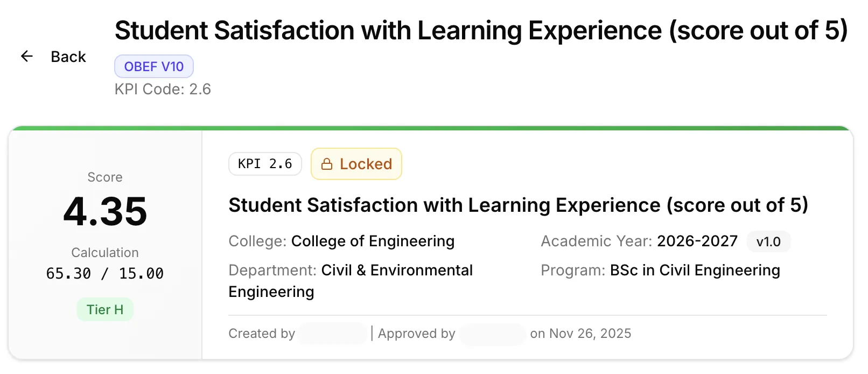
Task: Click the lock icon in Locked badge
Action: pyautogui.click(x=326, y=164)
